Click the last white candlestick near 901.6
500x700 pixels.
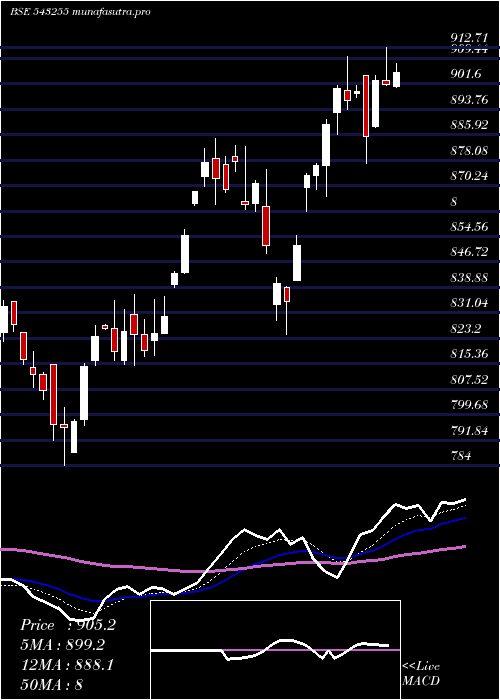(x=396, y=79)
